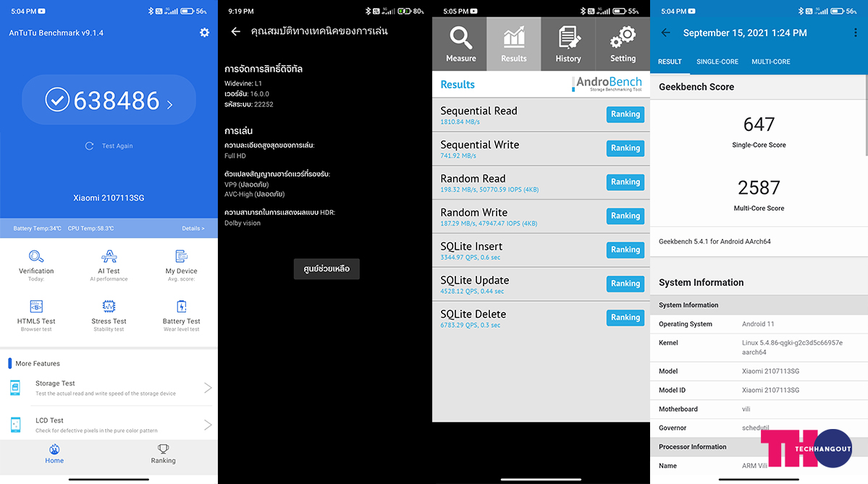Launch Stress Test icon

pos(109,306)
